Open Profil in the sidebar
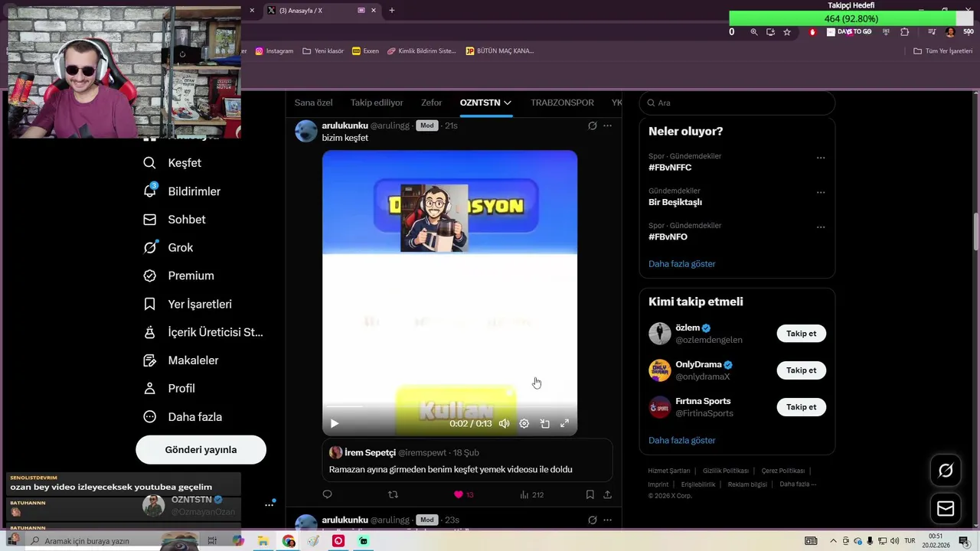This screenshot has width=980, height=551. 169,389
